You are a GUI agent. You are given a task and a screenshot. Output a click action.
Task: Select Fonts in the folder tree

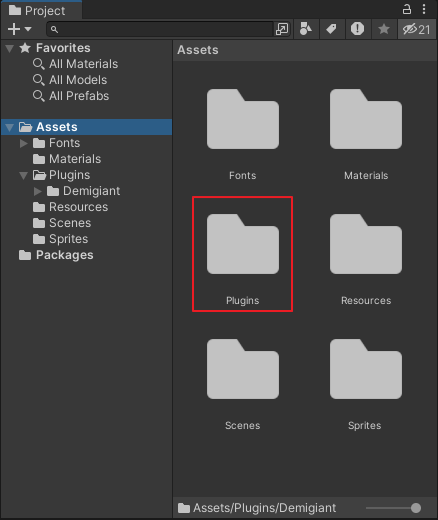coord(64,143)
